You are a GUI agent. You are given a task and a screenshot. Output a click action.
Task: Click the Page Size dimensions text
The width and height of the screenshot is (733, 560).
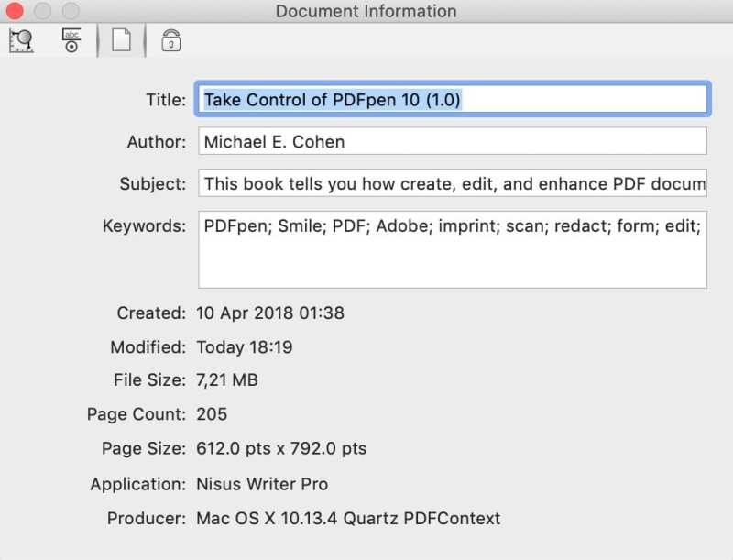[281, 449]
